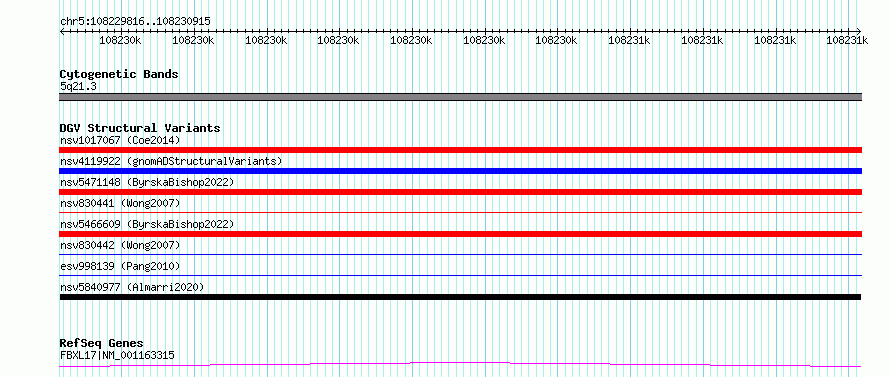Select the red bar for nsv5466609

pyautogui.click(x=460, y=234)
